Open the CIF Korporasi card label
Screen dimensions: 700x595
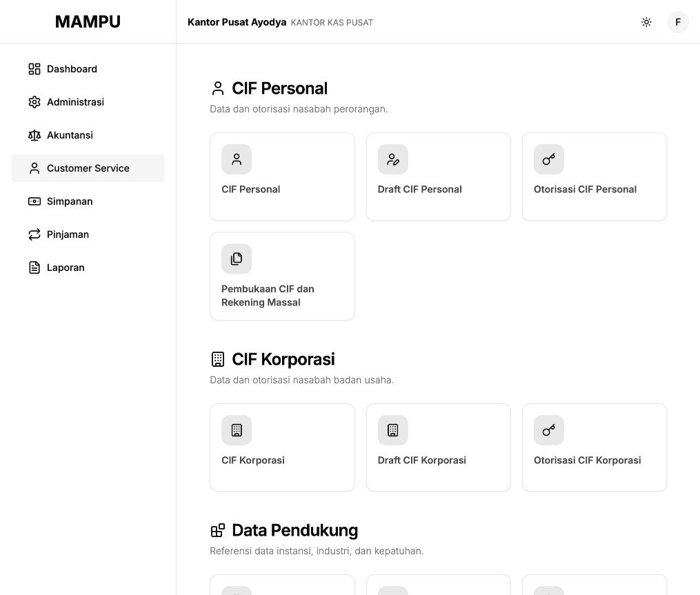253,460
